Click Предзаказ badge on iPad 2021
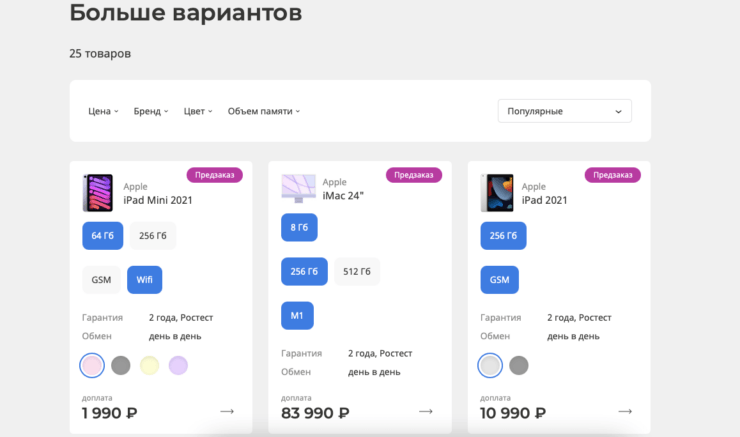This screenshot has width=740, height=437. click(x=613, y=175)
